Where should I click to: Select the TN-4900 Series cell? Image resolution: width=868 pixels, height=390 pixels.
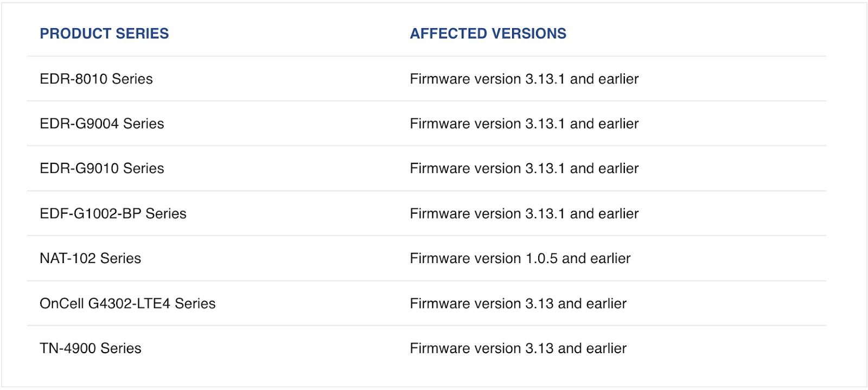pos(91,348)
